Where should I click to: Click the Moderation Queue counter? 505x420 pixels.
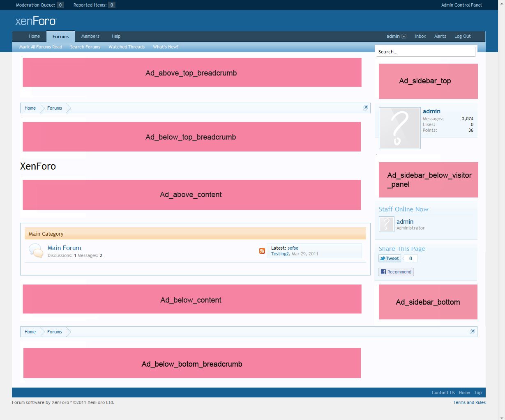click(60, 5)
